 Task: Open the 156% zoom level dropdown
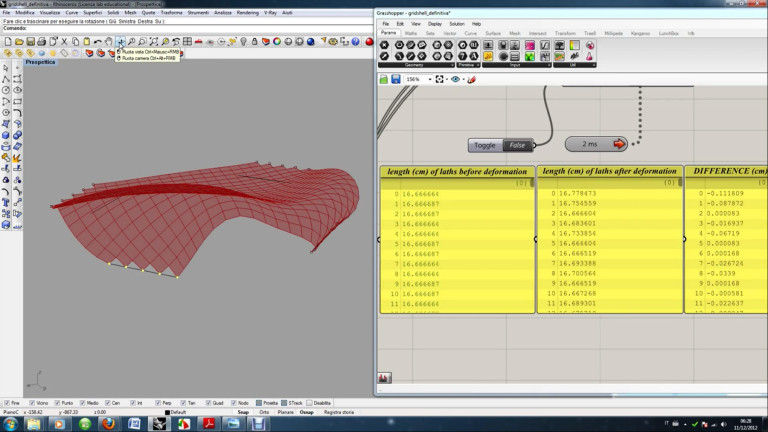(430, 79)
